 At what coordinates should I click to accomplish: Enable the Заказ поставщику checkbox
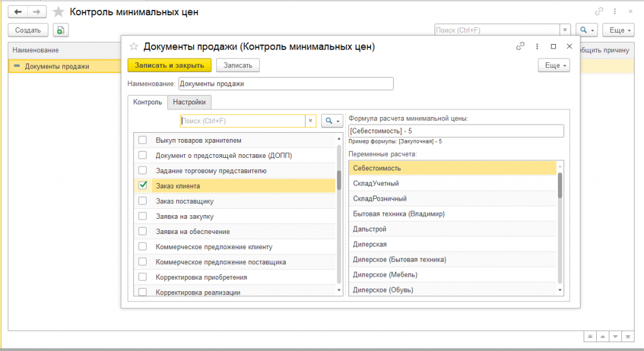pos(143,201)
